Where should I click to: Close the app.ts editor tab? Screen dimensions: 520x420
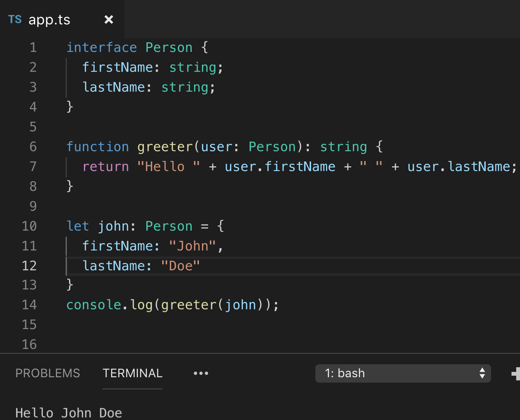[109, 19]
